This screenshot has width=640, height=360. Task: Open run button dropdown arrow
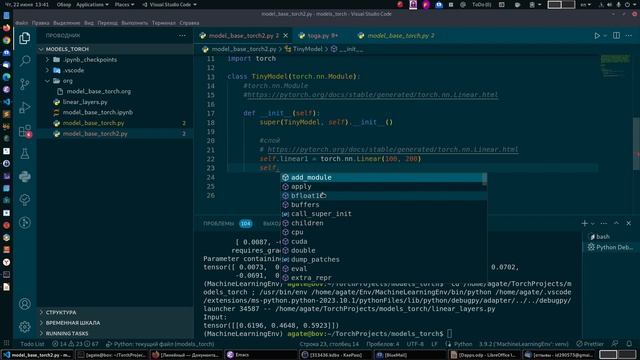coord(605,36)
